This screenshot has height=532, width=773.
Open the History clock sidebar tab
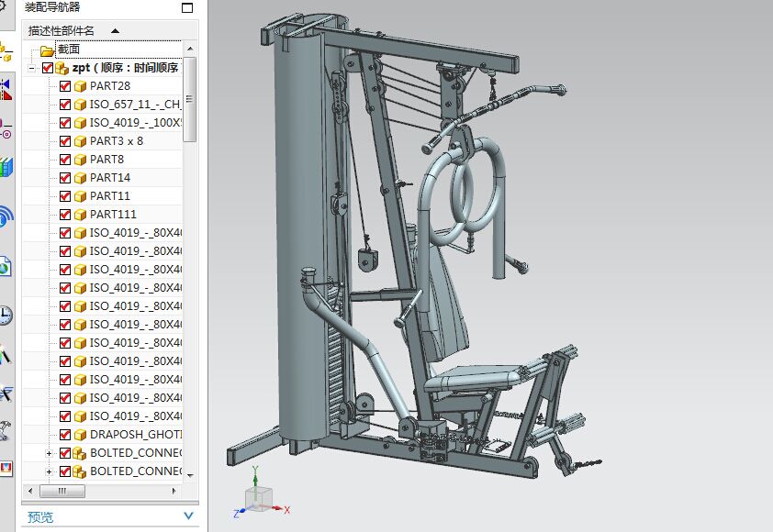tap(6, 316)
